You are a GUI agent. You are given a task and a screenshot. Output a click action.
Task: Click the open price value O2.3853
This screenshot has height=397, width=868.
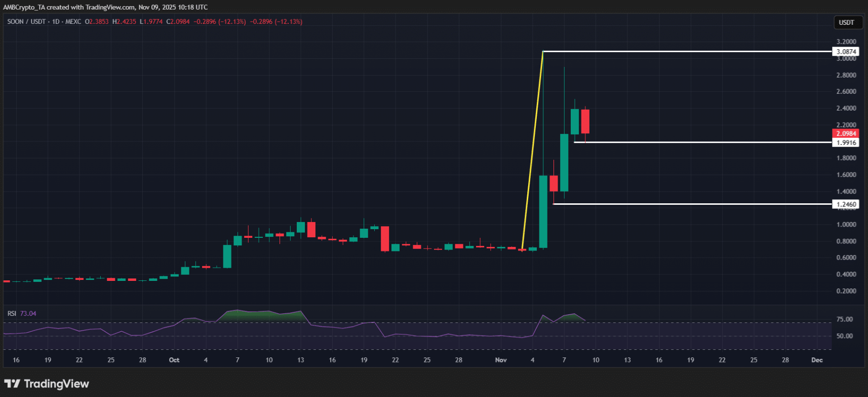pyautogui.click(x=97, y=22)
